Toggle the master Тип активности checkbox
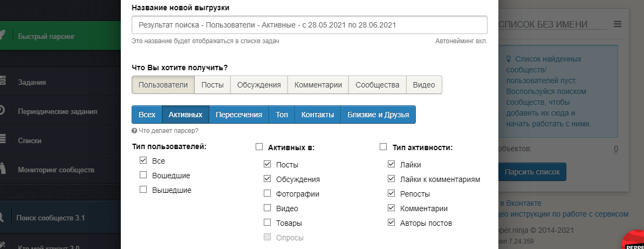The height and width of the screenshot is (249, 644). 383,146
